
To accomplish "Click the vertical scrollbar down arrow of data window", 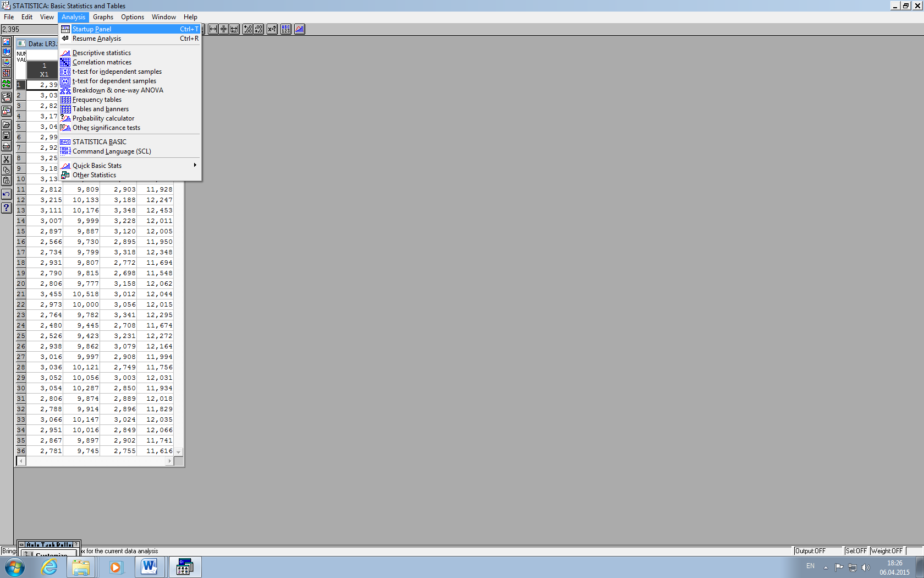I will coord(179,452).
